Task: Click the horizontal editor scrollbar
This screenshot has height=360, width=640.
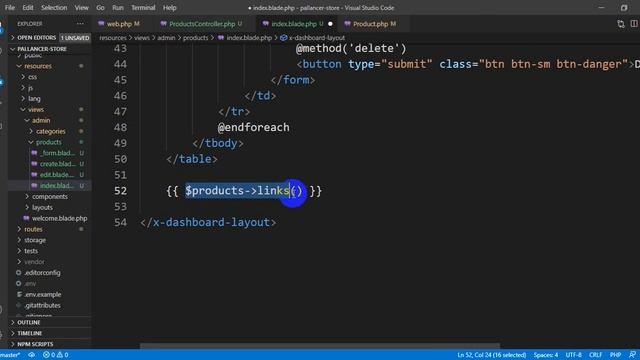Action: pos(320,346)
